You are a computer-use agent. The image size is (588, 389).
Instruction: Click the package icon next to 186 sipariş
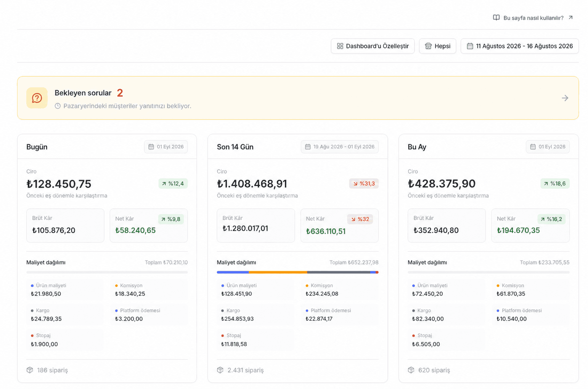click(30, 370)
